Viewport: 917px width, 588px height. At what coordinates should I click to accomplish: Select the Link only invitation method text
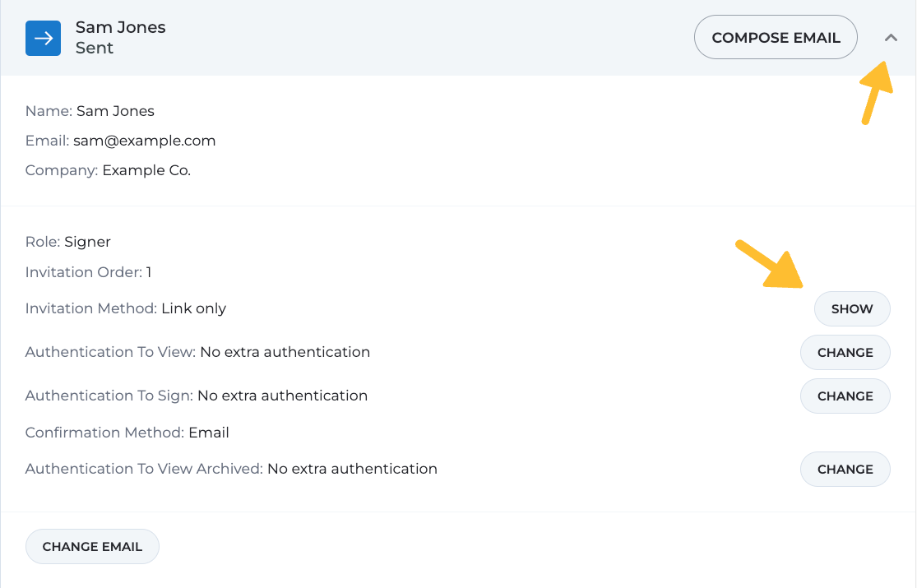click(193, 308)
